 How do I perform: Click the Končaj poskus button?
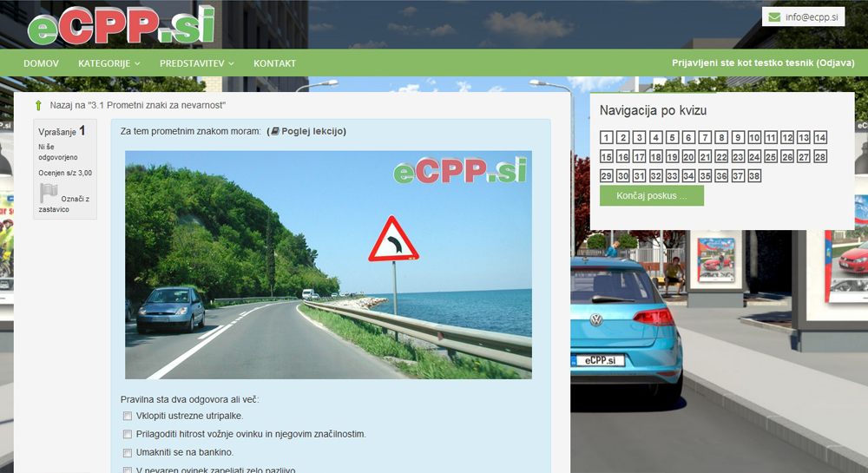(652, 196)
